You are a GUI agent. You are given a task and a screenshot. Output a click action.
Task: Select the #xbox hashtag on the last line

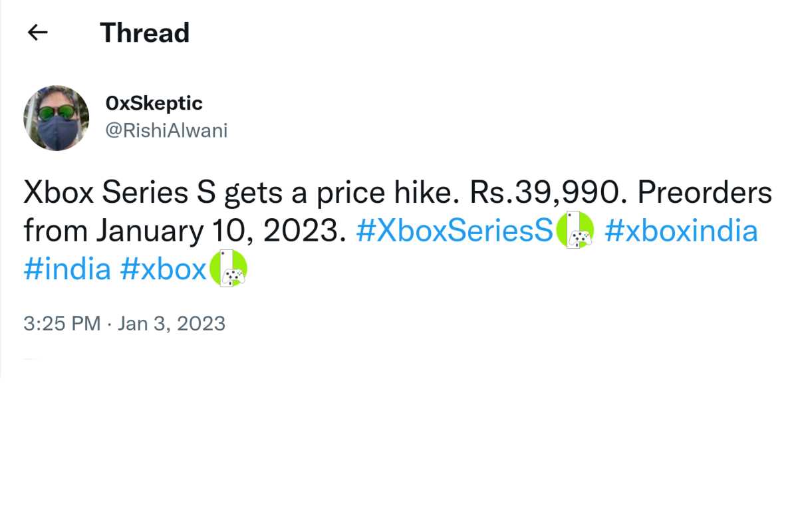[x=164, y=270]
